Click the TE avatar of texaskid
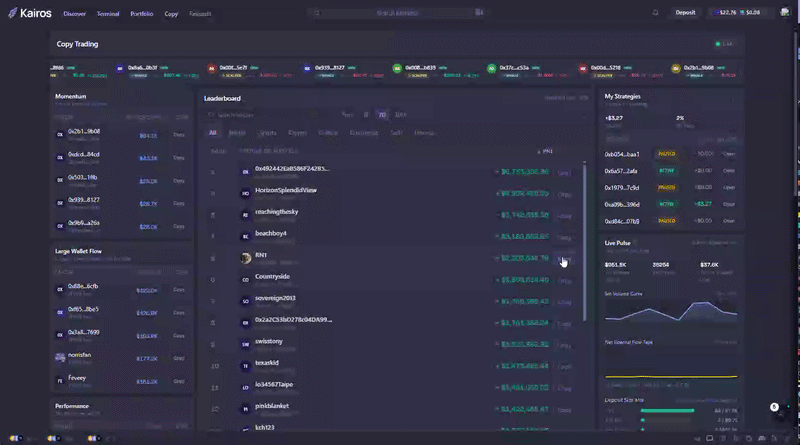800x445 pixels. pos(245,366)
